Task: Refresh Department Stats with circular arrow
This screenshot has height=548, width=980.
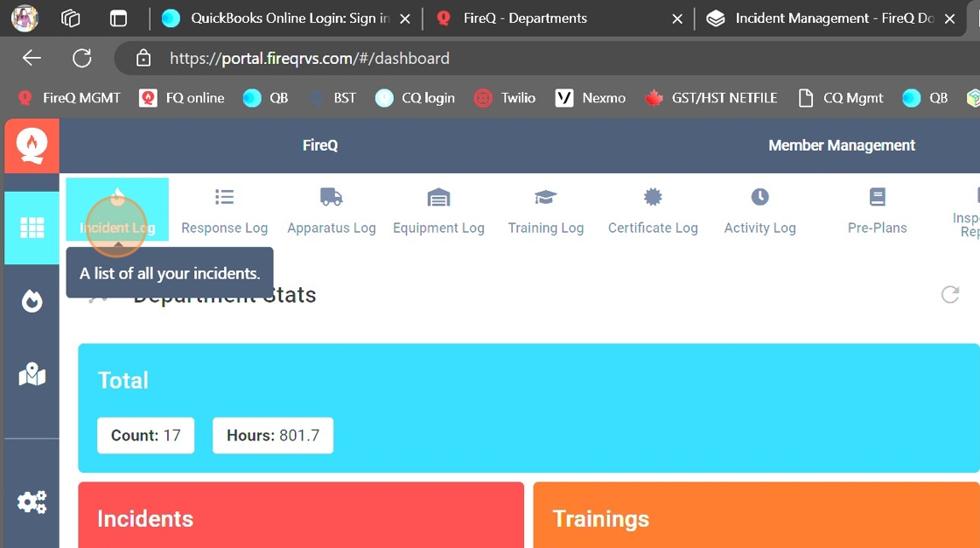Action: [950, 295]
